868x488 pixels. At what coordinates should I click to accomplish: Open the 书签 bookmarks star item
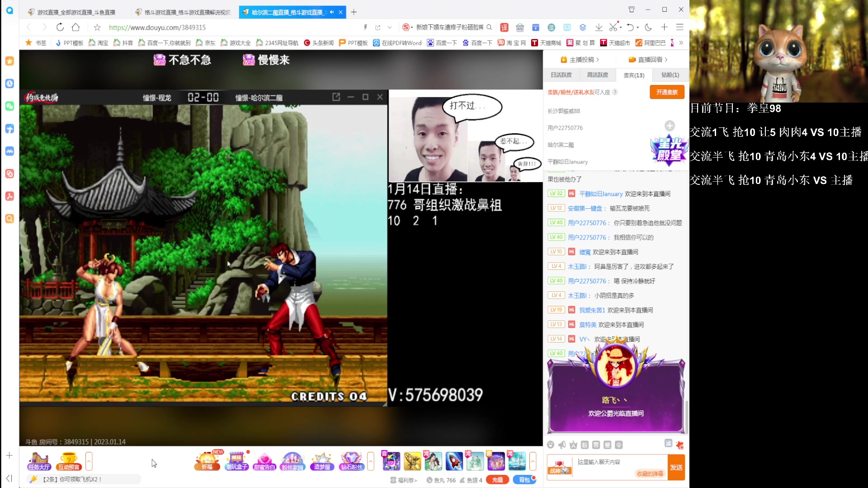pos(36,43)
